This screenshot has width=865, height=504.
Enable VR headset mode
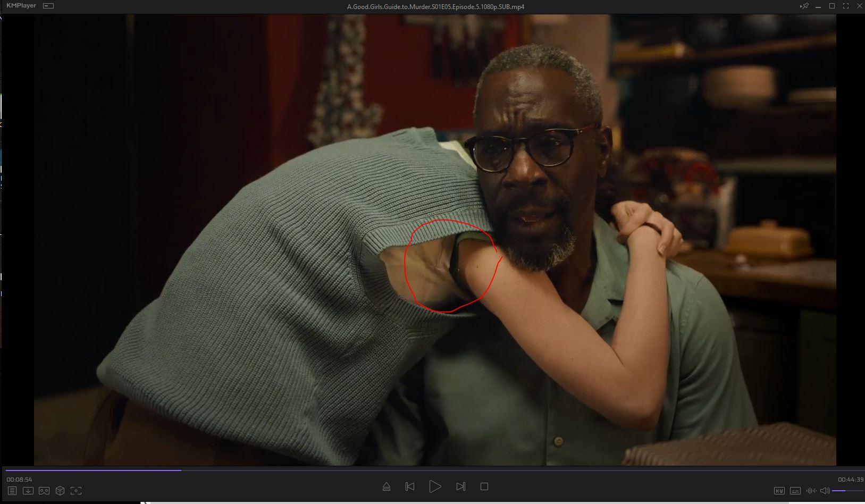(x=44, y=491)
